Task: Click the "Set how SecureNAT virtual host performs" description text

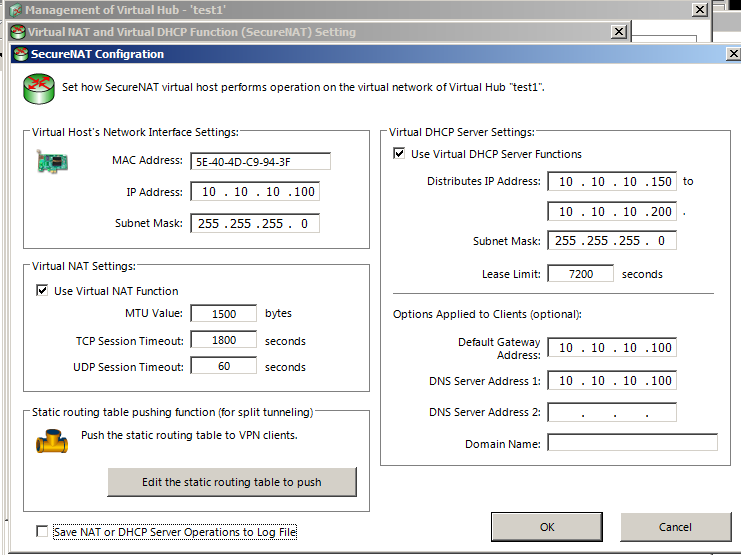Action: 303,87
